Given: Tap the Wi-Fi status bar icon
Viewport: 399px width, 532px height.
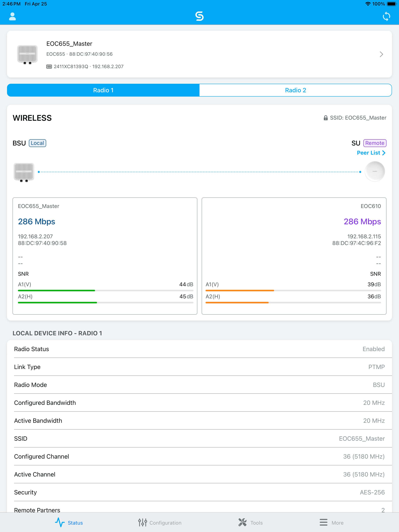Looking at the screenshot, I should (x=368, y=4).
